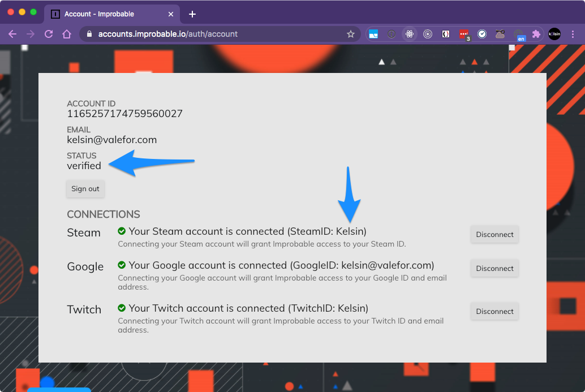Open the globe translate extension labeled en
Viewport: 585px width, 392px height.
519,35
